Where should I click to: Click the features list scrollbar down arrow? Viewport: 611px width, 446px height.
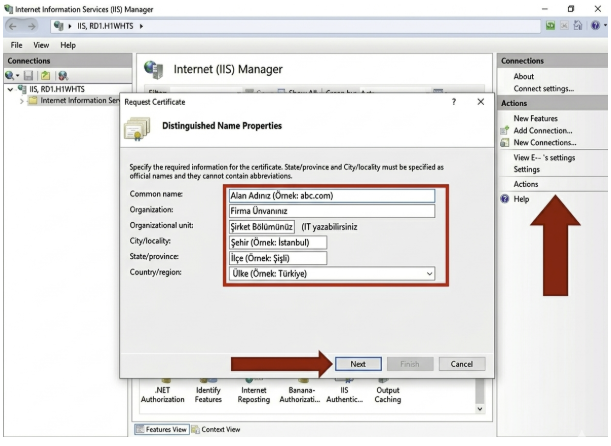(x=480, y=409)
